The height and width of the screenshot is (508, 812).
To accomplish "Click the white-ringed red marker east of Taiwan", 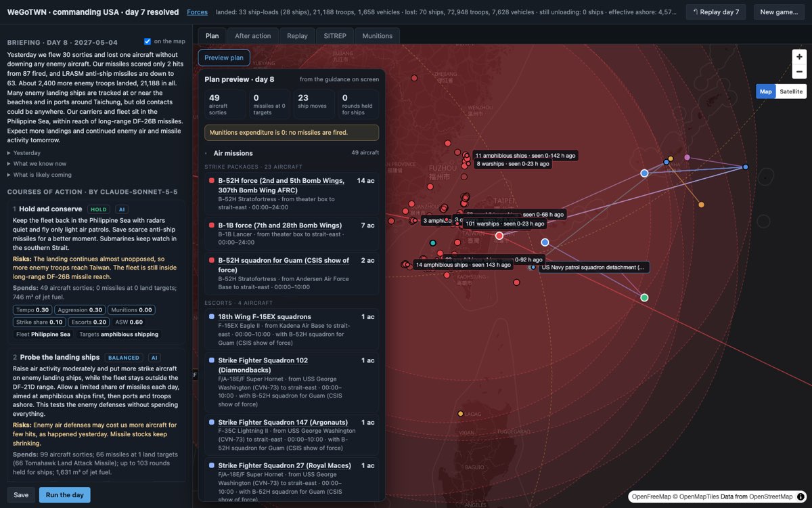I will pos(499,236).
